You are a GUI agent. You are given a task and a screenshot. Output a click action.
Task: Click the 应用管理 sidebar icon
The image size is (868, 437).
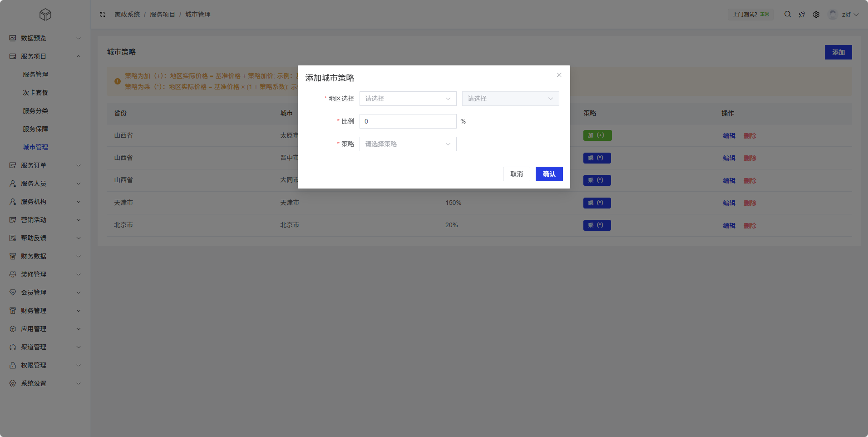(x=13, y=329)
